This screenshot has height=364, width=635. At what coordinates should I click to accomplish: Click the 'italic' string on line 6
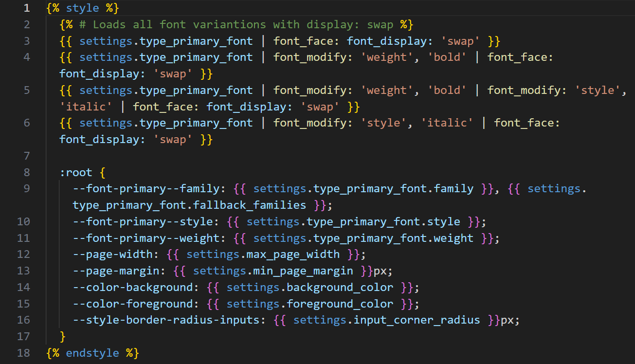(x=447, y=123)
